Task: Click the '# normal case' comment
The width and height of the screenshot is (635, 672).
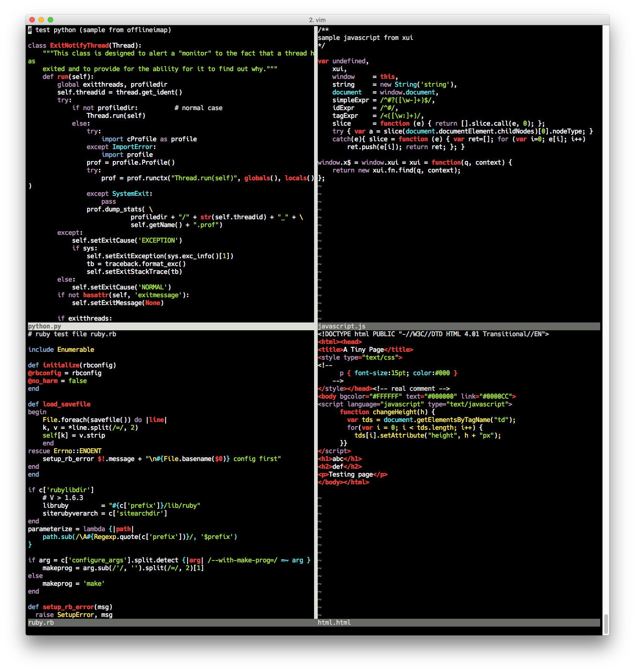Action: tap(199, 108)
